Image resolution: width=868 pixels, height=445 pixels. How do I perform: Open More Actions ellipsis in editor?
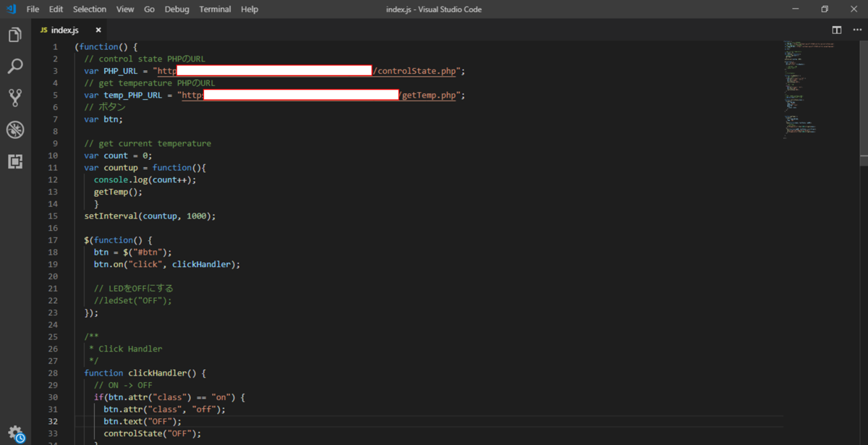pos(857,30)
